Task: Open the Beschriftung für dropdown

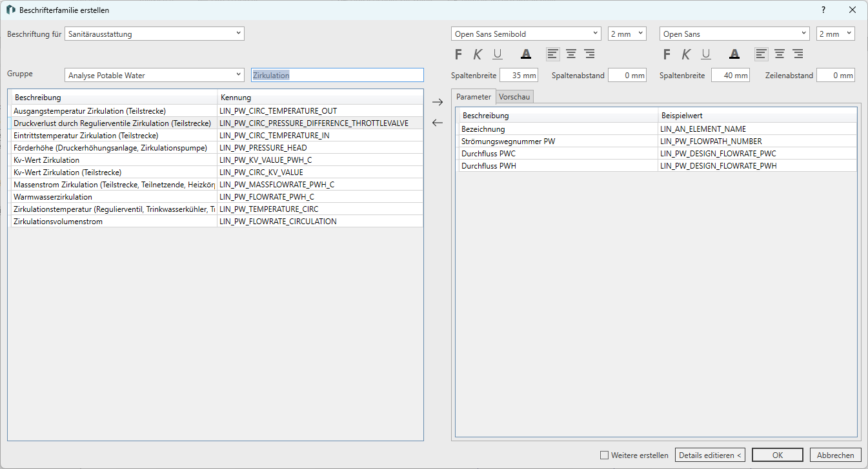Action: coord(154,34)
